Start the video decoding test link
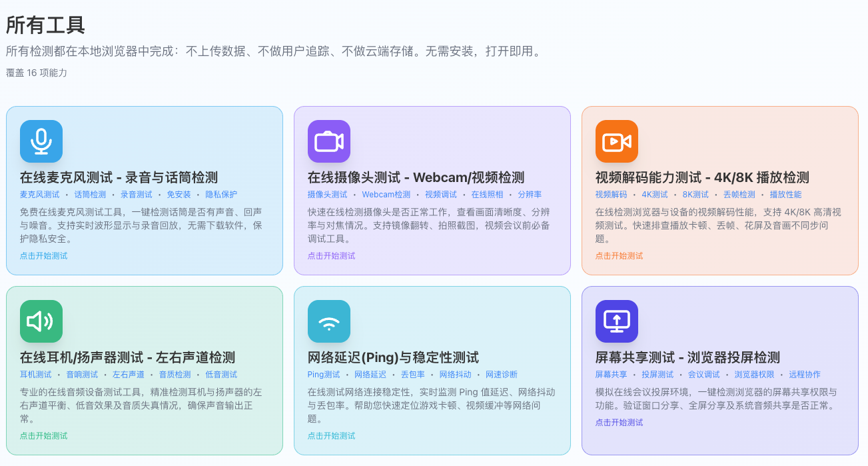Viewport: 868px width, 466px height. pyautogui.click(x=620, y=256)
